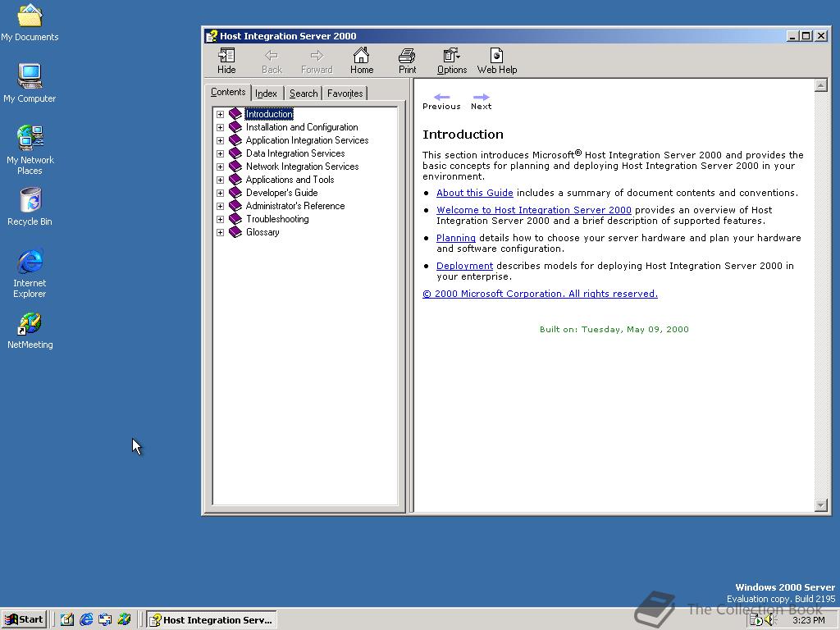Click the Start button

pos(24,619)
